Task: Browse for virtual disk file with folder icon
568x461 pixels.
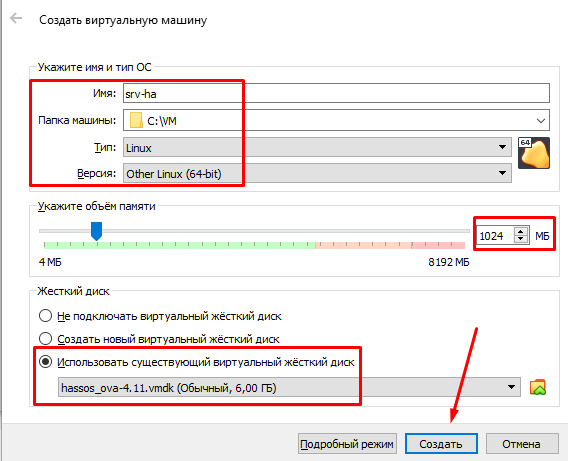Action: click(x=538, y=387)
